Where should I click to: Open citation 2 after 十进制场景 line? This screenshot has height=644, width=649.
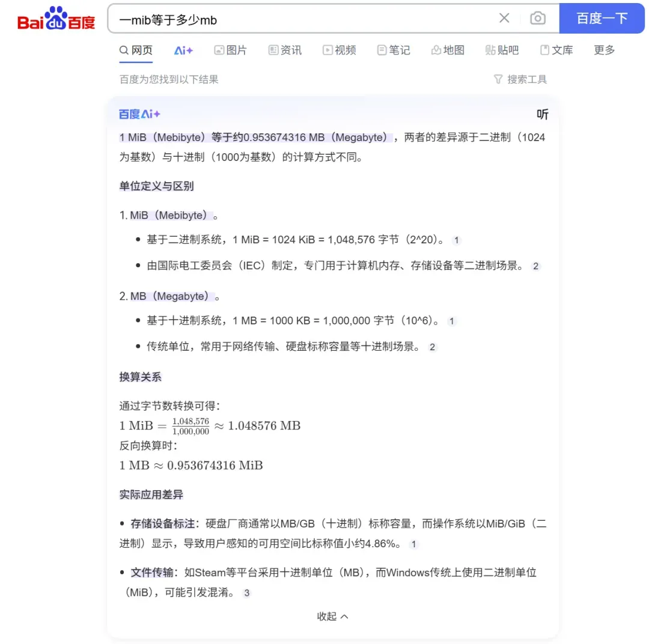coord(432,347)
